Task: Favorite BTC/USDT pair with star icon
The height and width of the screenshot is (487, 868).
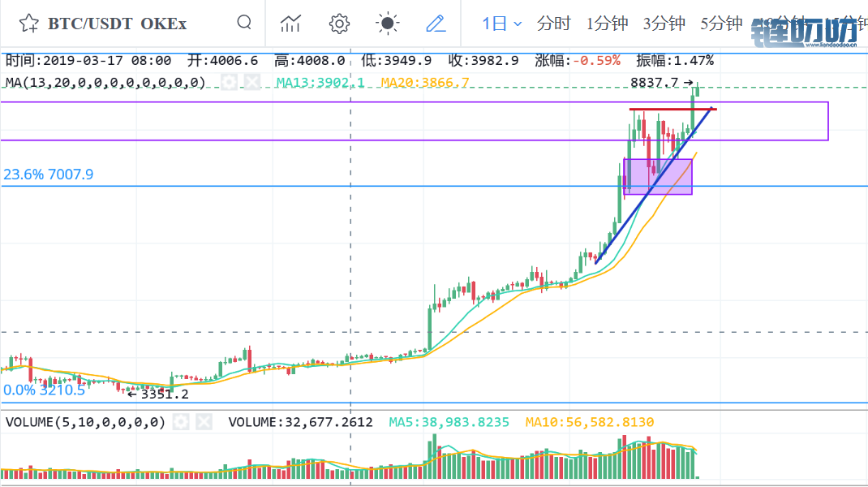Action: [28, 24]
